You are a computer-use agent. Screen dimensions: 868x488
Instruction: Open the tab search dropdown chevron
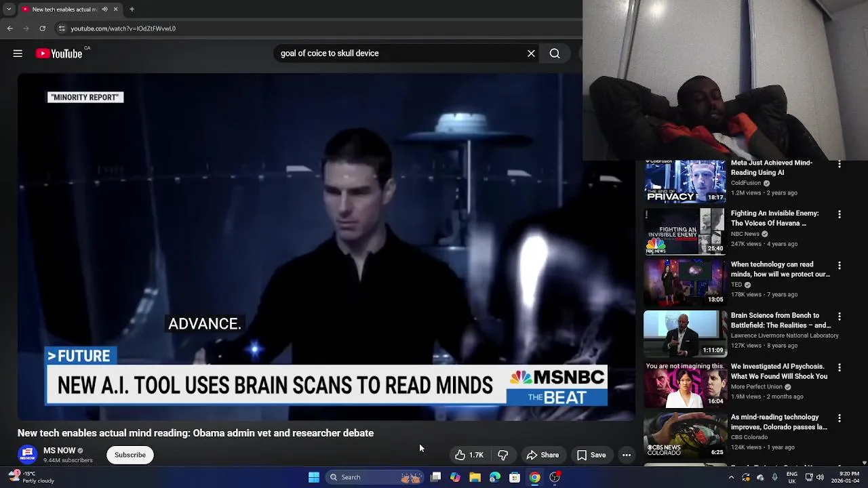click(x=8, y=9)
